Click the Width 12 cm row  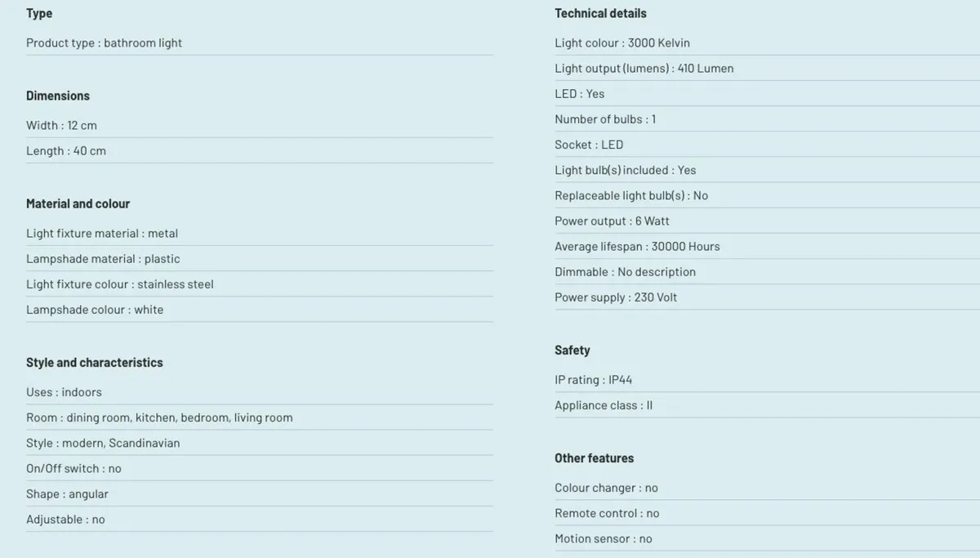coord(260,125)
